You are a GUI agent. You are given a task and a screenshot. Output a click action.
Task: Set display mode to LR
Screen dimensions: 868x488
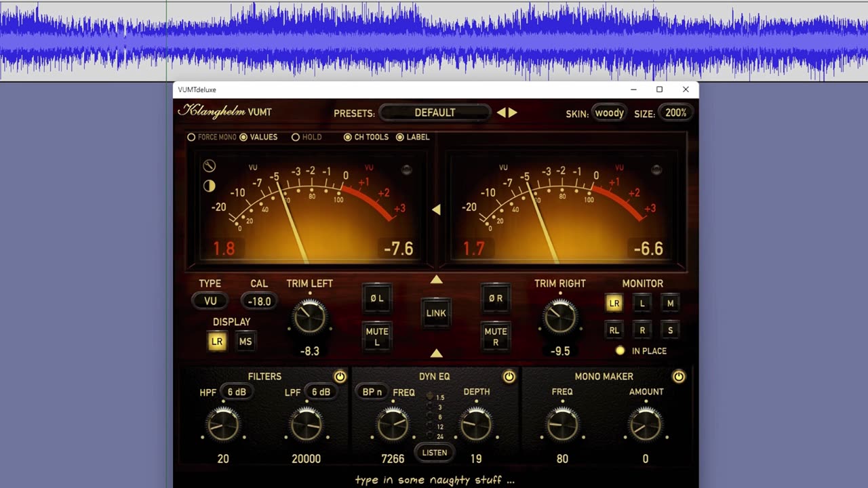217,342
